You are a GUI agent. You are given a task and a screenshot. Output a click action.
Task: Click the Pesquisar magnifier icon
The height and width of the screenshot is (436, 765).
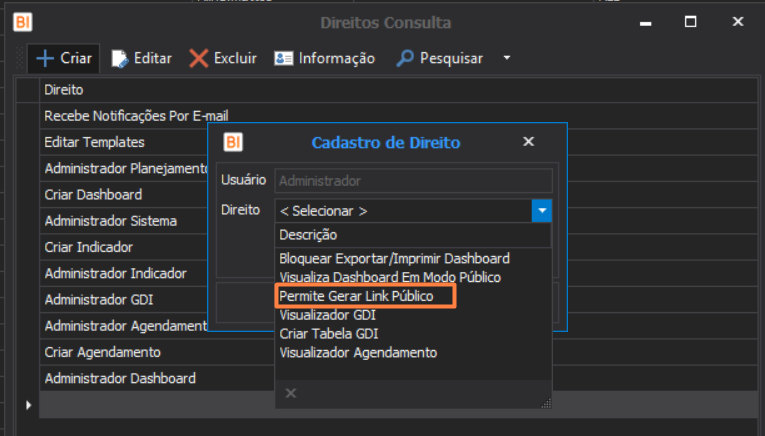click(405, 59)
